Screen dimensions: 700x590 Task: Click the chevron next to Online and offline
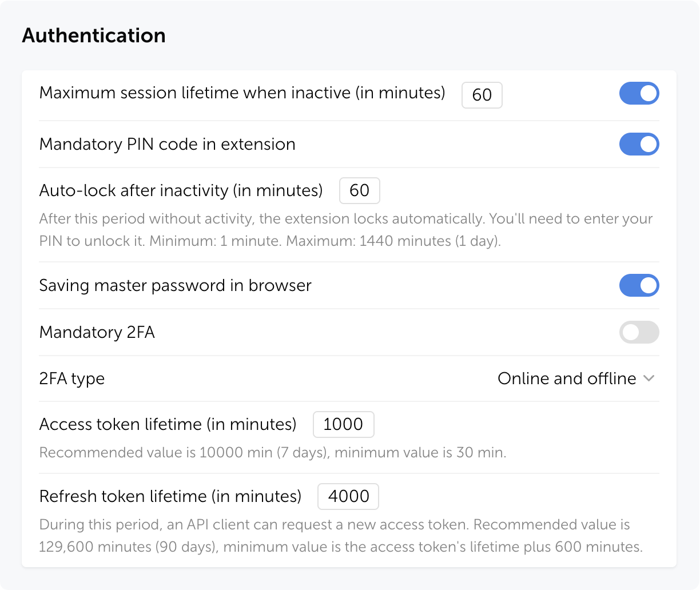(x=649, y=378)
